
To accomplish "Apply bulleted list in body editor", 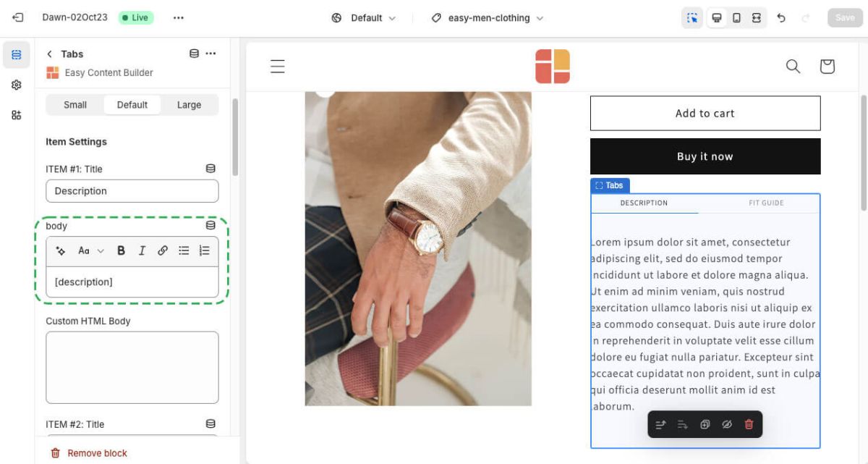I will point(184,250).
